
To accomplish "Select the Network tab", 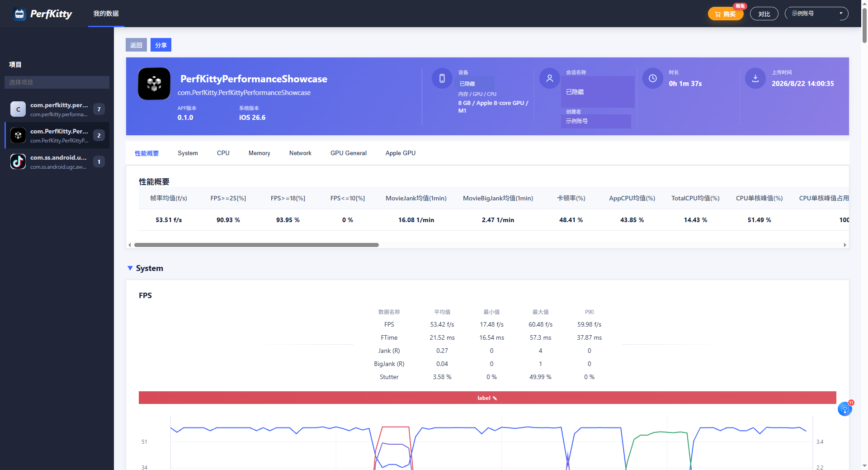I will pos(300,153).
